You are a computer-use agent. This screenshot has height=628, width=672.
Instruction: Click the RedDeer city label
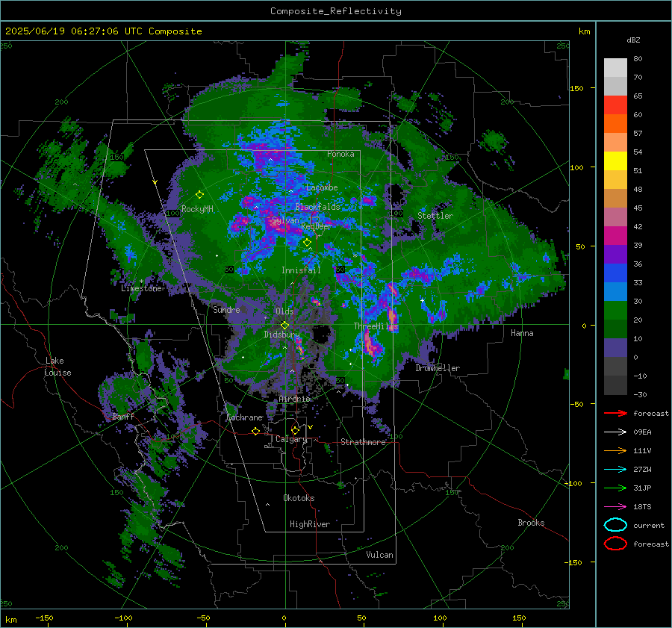point(317,226)
